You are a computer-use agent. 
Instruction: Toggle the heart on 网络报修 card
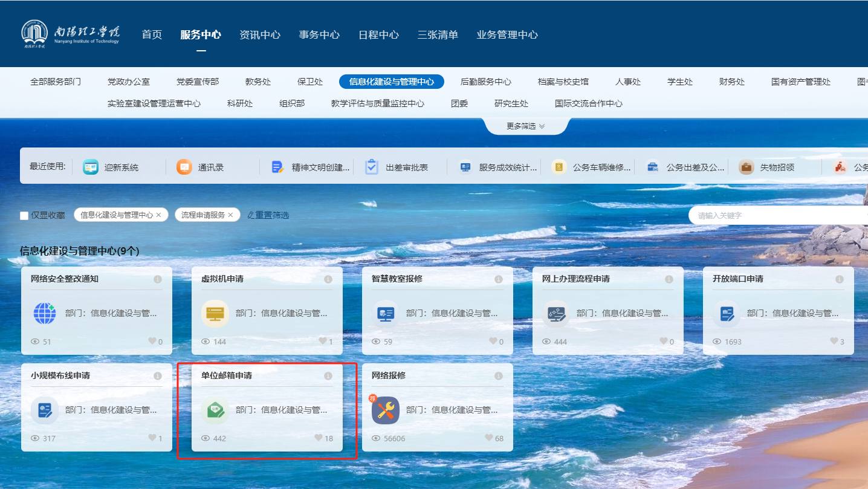click(x=489, y=438)
